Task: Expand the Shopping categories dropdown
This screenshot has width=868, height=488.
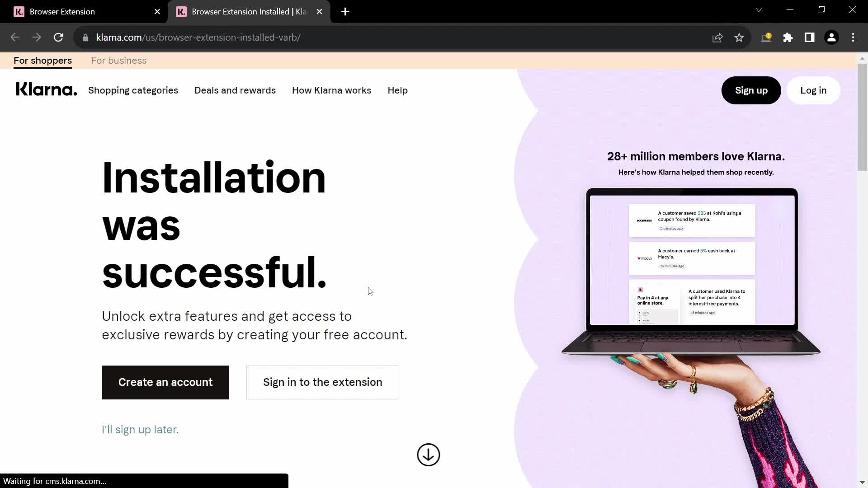Action: (133, 90)
